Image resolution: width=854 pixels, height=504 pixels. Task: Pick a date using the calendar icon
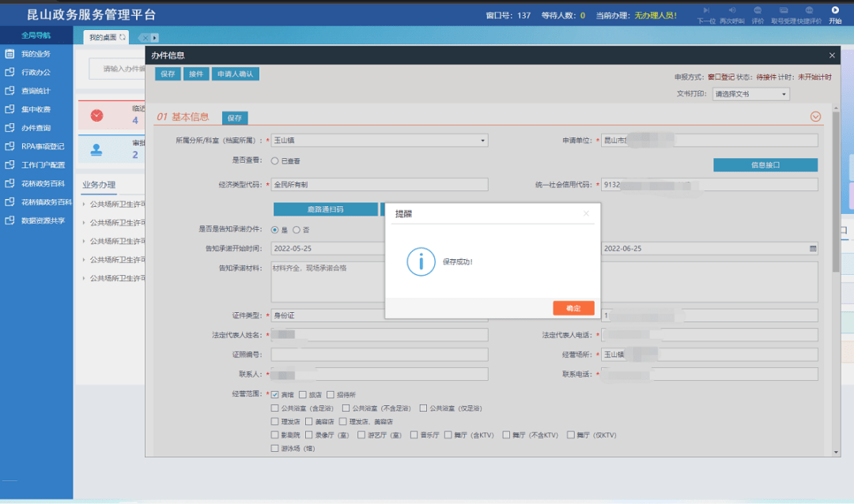812,248
